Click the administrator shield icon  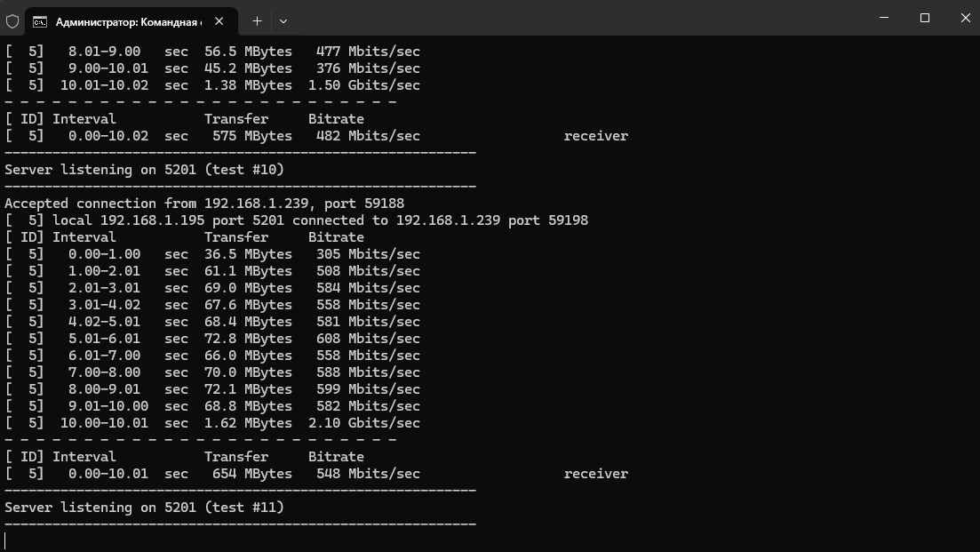coord(12,20)
